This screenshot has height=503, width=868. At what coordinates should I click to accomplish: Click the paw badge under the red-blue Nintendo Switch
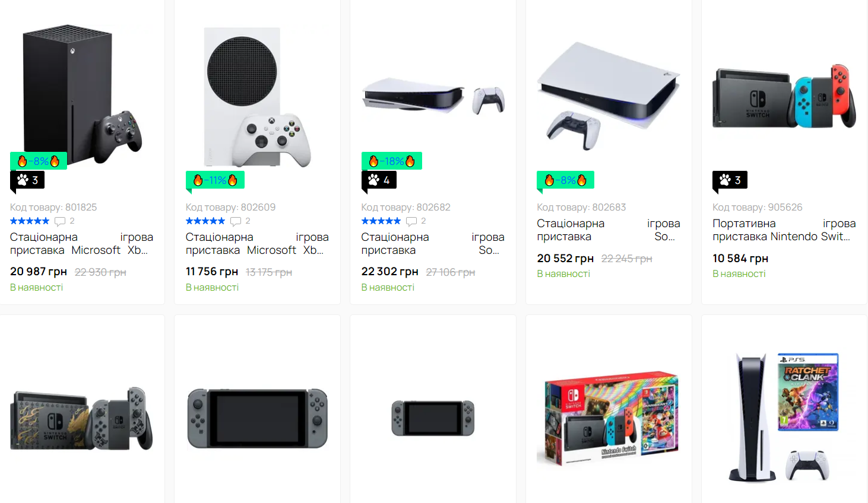730,180
